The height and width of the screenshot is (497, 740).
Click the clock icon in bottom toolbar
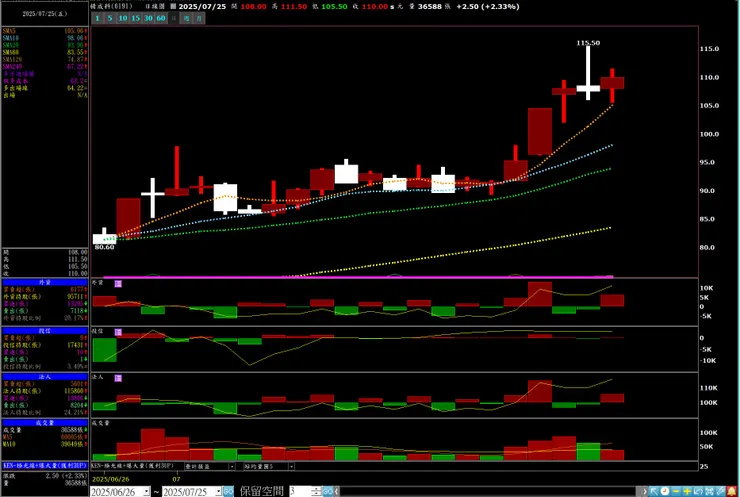(x=664, y=491)
